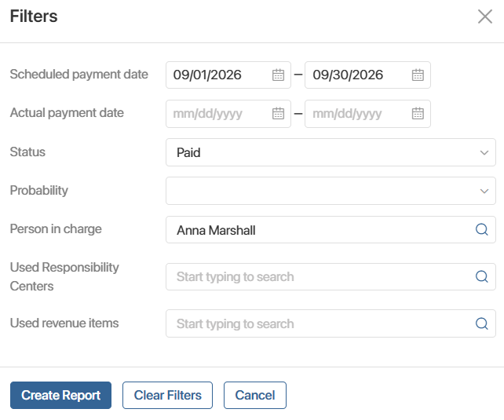The width and height of the screenshot is (504, 420).
Task: Click the Create Report button
Action: click(x=60, y=395)
